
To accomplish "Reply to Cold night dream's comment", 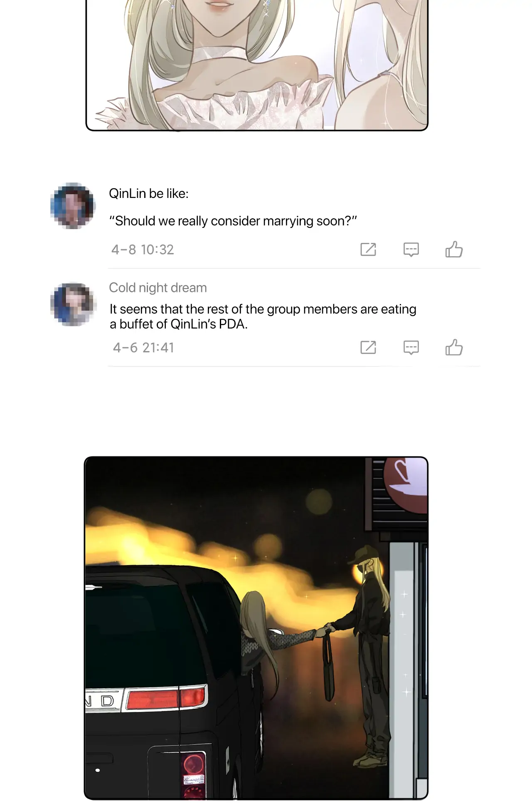I will click(x=411, y=347).
